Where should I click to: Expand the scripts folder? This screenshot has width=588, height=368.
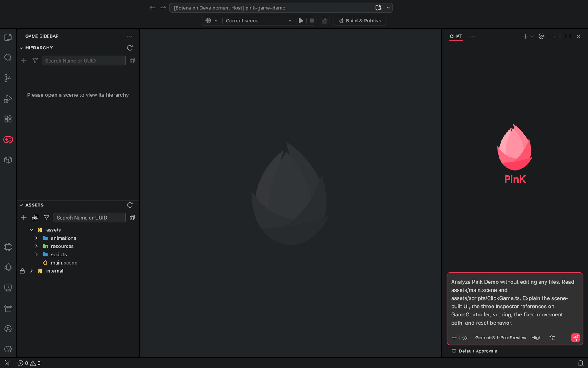[36, 254]
